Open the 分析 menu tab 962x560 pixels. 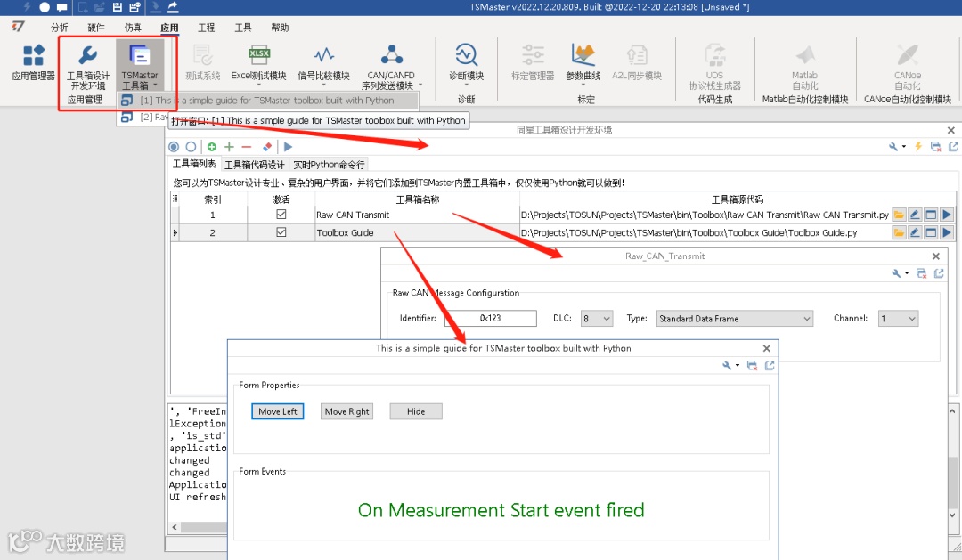tap(60, 28)
